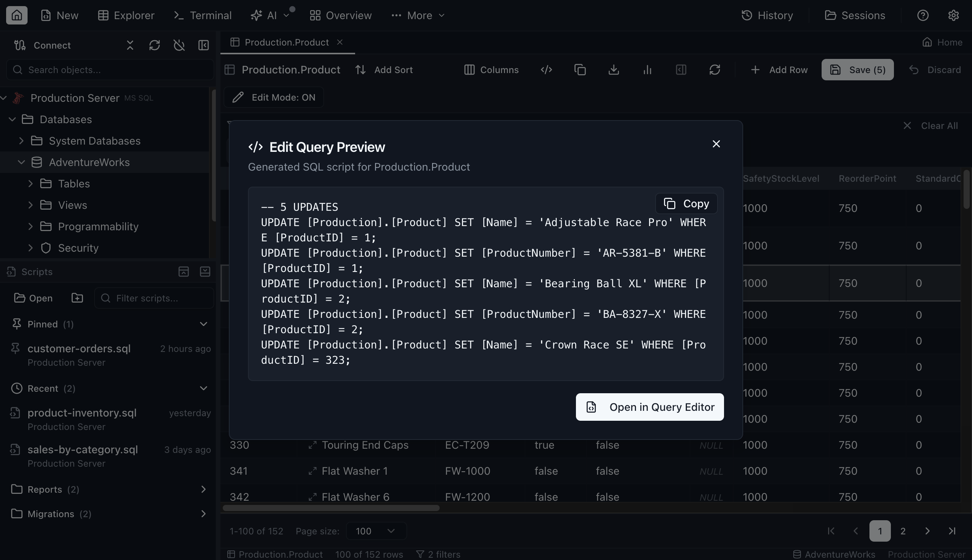972x560 pixels.
Task: Open the History panel
Action: 767,15
